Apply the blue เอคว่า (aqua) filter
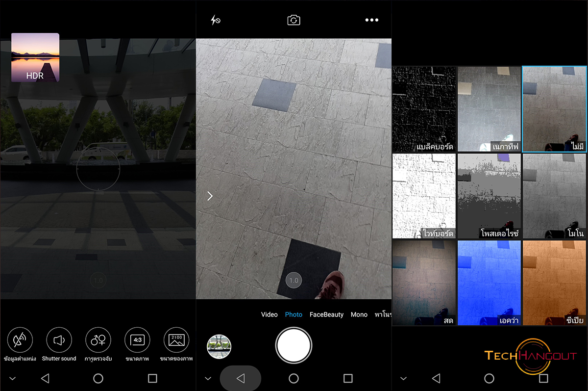Screen dimensions: 588x391 [x=489, y=283]
